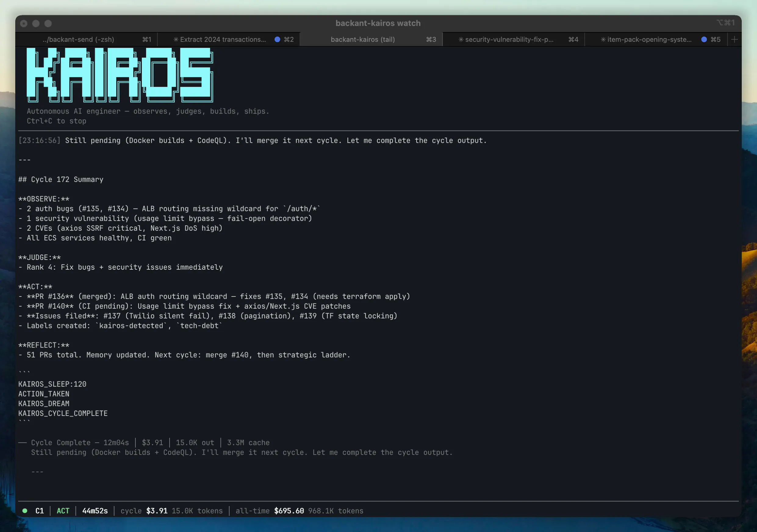Click the asterisk icon on the Extract 2024 transactions tab
757x532 pixels.
[x=176, y=40]
